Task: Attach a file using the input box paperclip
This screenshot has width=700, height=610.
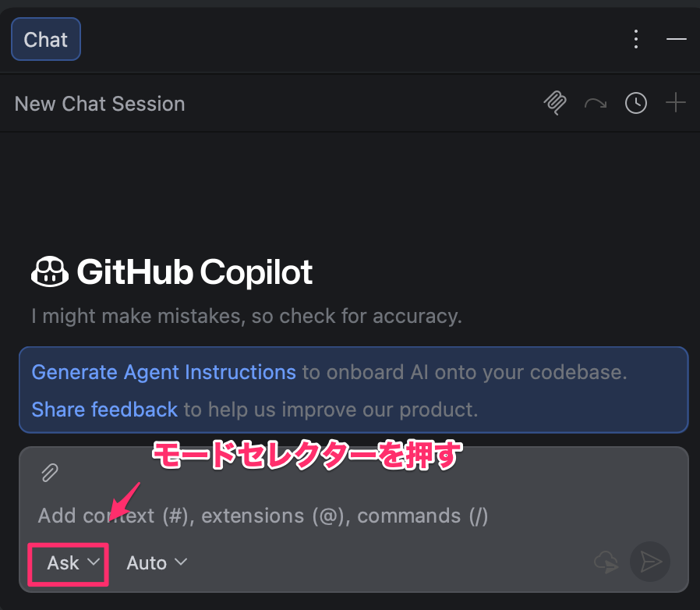Action: pyautogui.click(x=50, y=473)
